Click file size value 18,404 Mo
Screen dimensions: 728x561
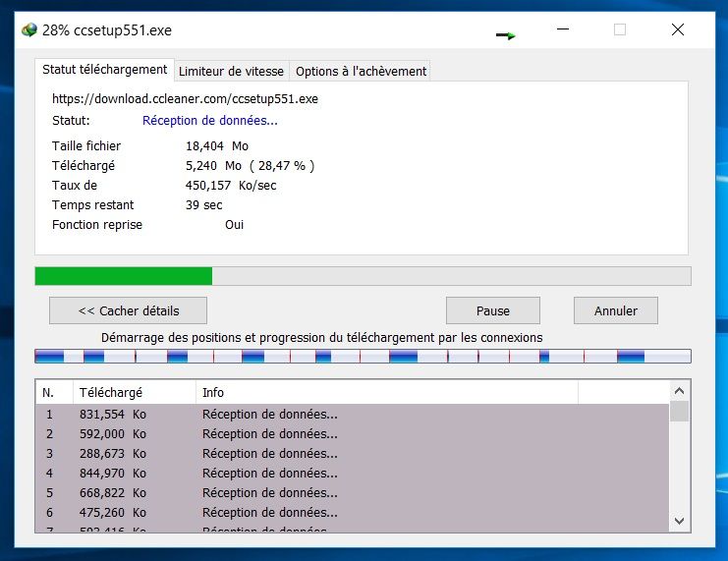click(217, 146)
